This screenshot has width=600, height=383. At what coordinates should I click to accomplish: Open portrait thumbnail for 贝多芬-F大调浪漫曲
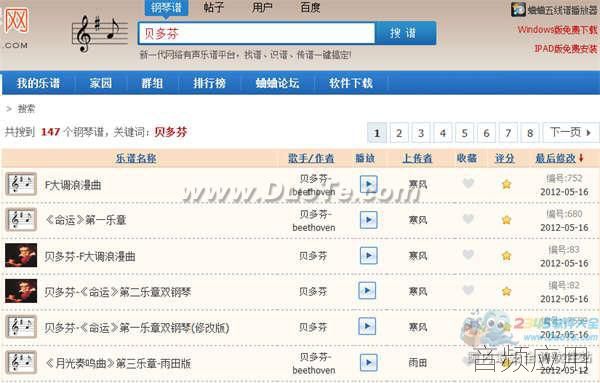coord(21,255)
